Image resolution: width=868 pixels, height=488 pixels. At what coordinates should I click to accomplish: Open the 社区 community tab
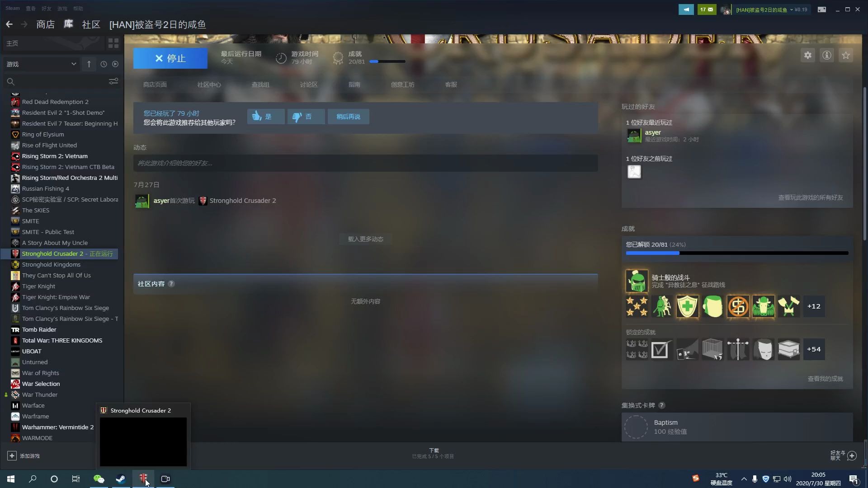(x=91, y=24)
